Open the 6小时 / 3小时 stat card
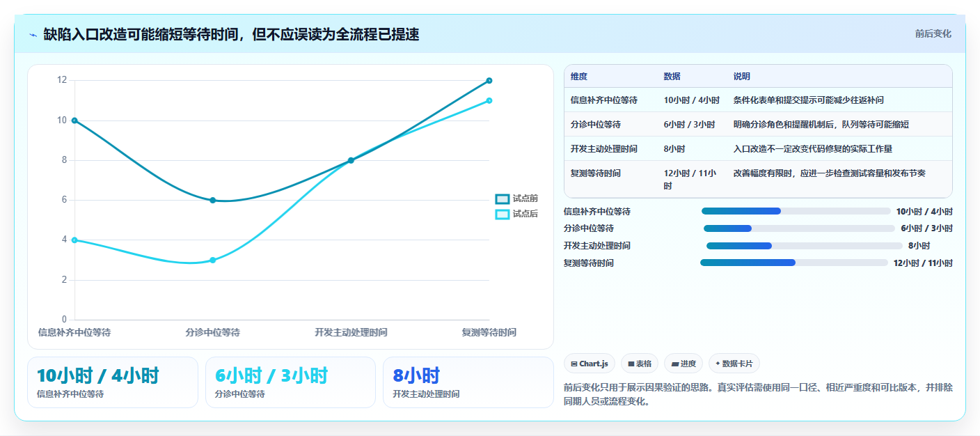 [290, 382]
